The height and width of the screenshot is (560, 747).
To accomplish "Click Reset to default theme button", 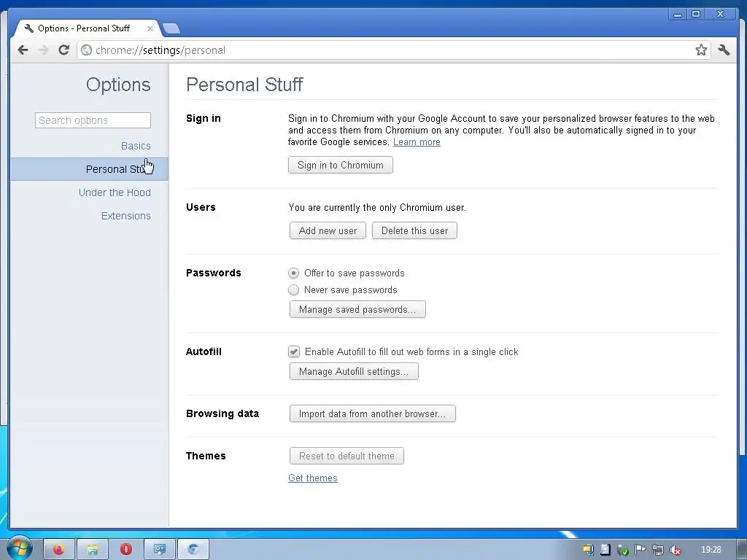I will coord(347,456).
